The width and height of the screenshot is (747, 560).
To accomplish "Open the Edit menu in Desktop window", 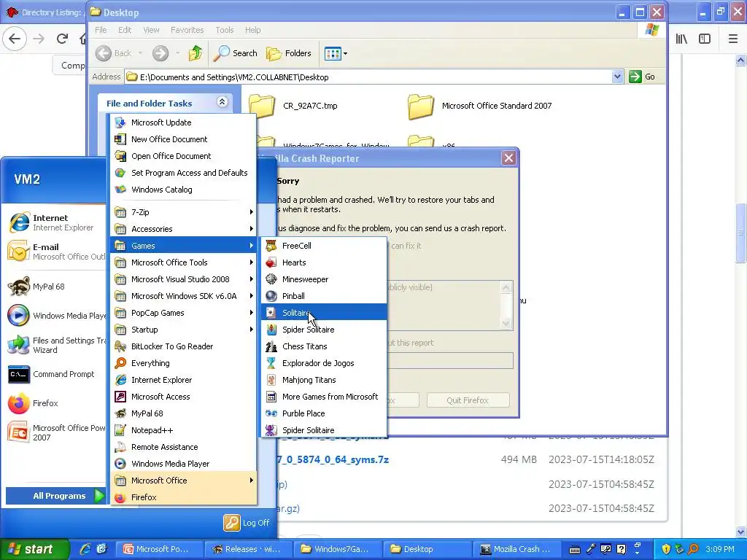I will tap(125, 30).
